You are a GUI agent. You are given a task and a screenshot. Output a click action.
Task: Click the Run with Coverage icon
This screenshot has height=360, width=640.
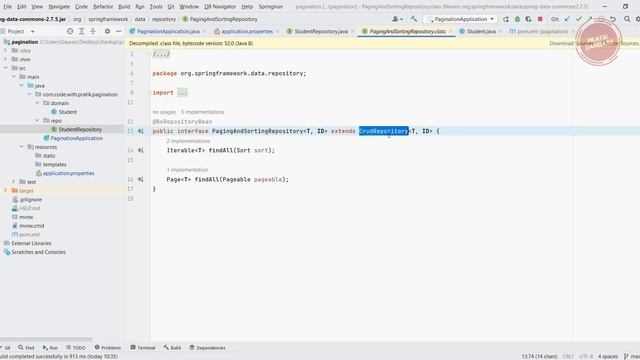(529, 19)
